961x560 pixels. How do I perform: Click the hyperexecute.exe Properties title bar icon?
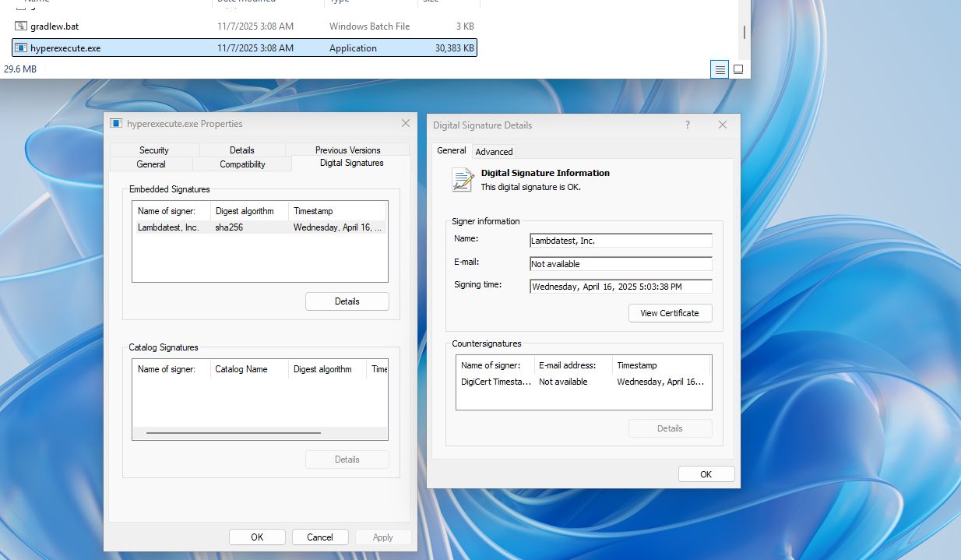tap(116, 124)
